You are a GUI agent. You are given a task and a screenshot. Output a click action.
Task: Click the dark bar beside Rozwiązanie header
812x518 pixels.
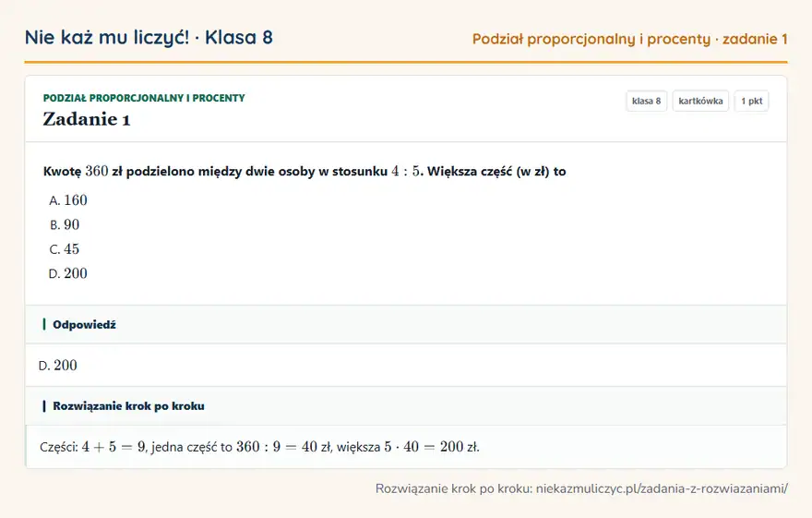[x=44, y=405]
